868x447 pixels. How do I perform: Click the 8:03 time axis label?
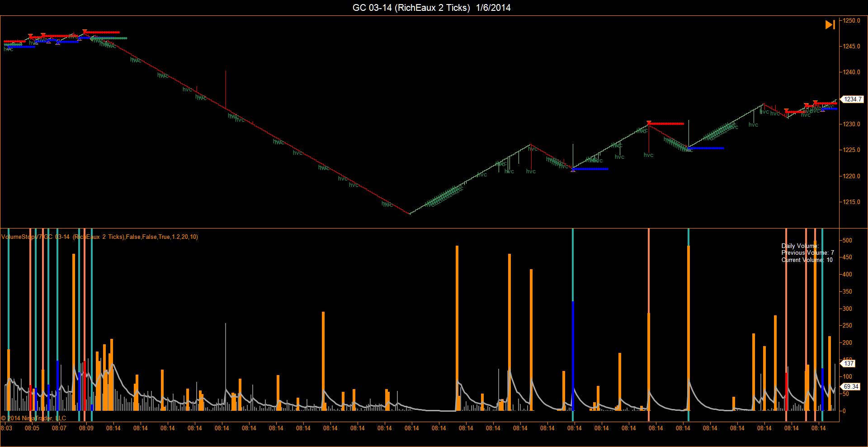click(x=6, y=428)
